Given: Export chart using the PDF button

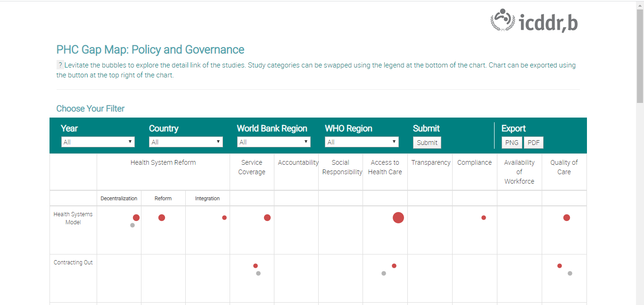Looking at the screenshot, I should (x=534, y=143).
